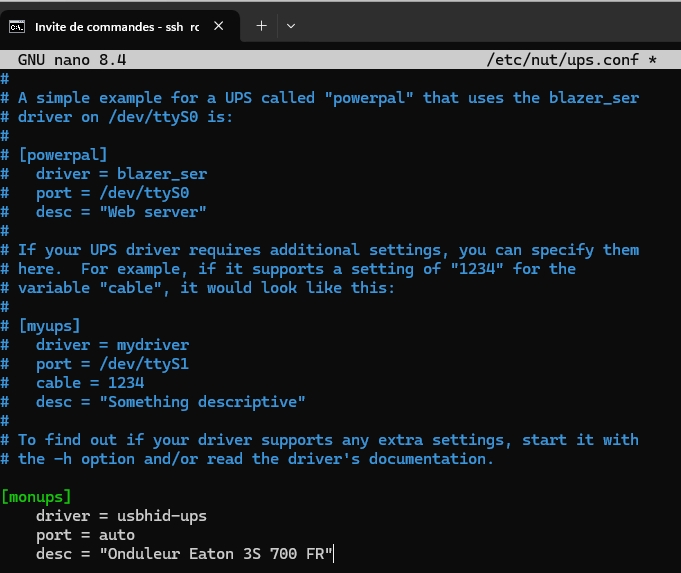Image resolution: width=681 pixels, height=573 pixels.
Task: Click the commented [powerpal] section header
Action: tap(63, 155)
